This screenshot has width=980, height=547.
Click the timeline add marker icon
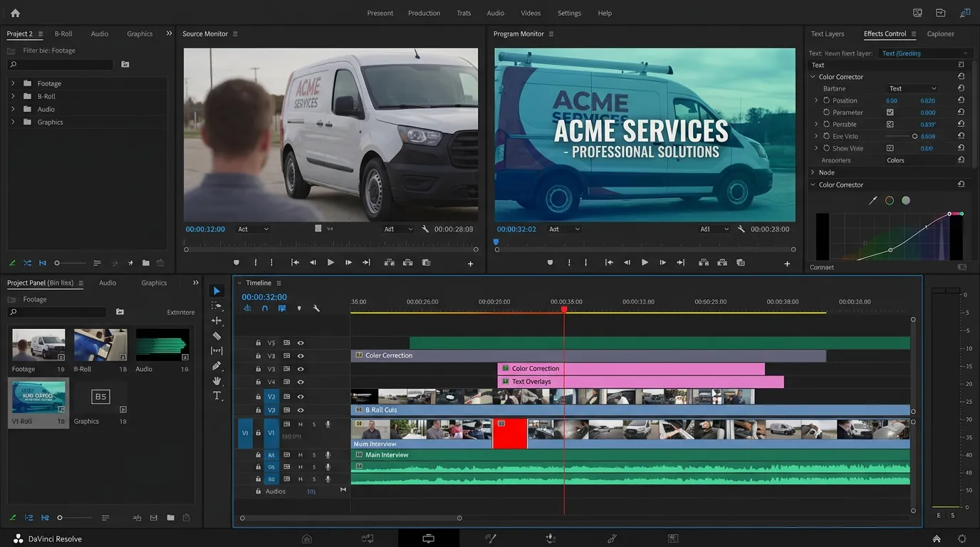[x=299, y=308]
